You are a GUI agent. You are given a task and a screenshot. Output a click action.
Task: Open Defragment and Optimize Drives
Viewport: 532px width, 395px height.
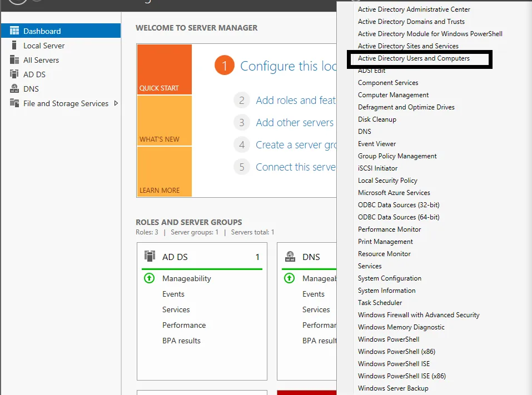[x=406, y=107]
